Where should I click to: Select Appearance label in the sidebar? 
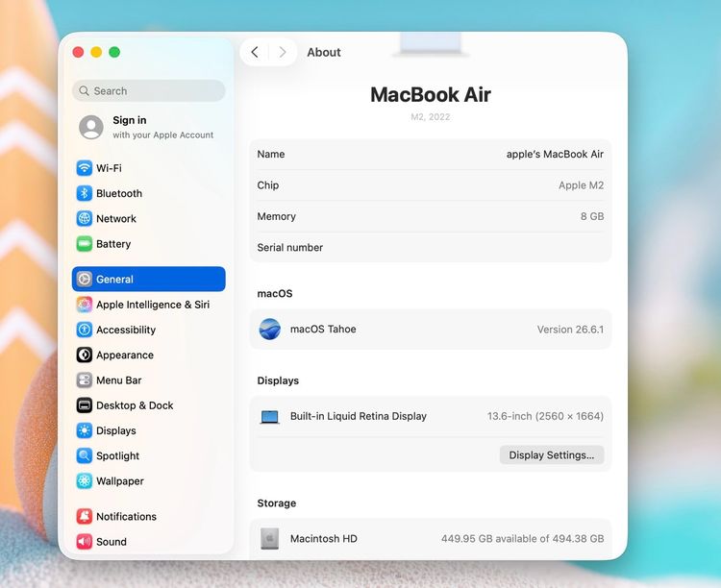(125, 355)
